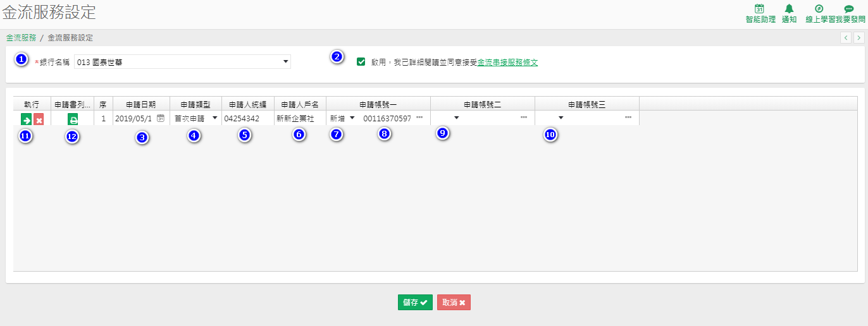Open the dropdown arrow in 申請帳號三
This screenshot has height=326, width=868.
pyautogui.click(x=560, y=118)
